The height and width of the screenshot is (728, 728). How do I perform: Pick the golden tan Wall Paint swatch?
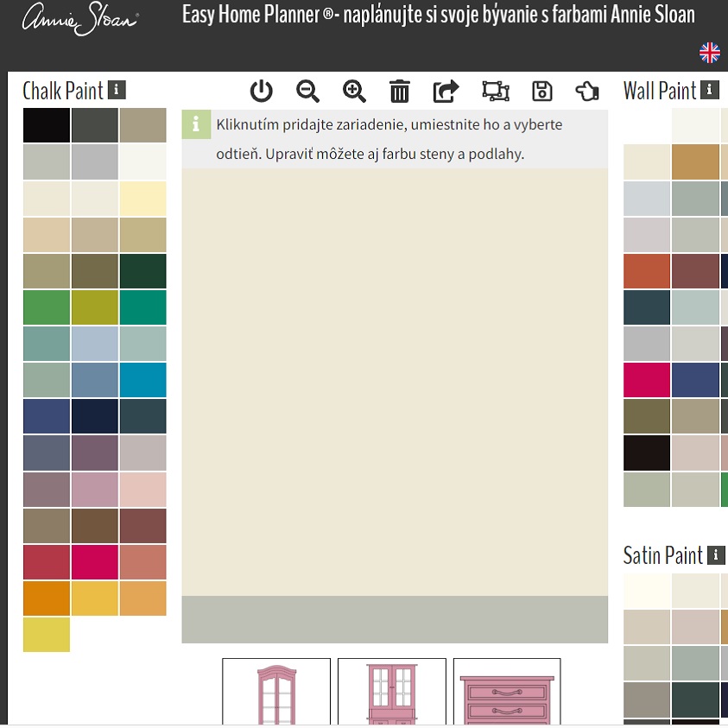tap(695, 162)
